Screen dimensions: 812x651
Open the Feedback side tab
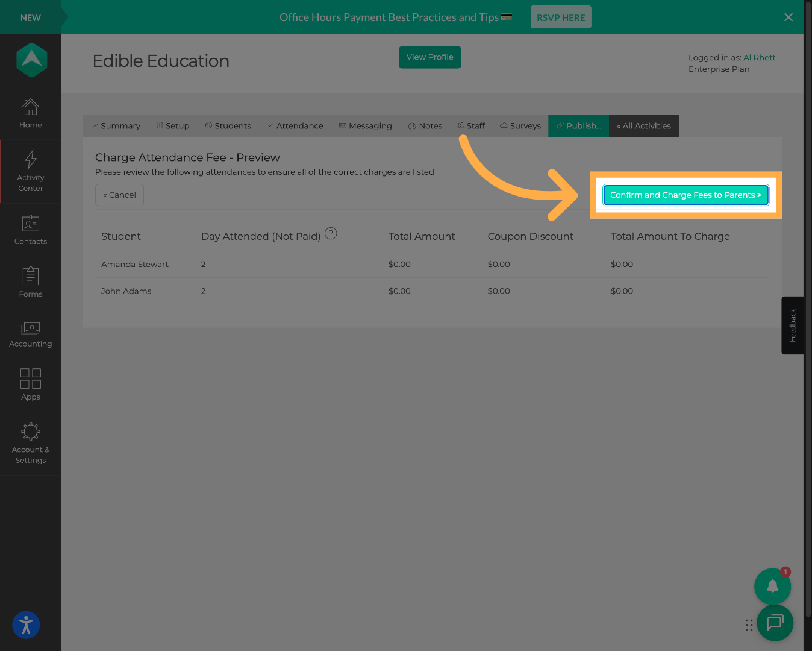click(x=792, y=325)
